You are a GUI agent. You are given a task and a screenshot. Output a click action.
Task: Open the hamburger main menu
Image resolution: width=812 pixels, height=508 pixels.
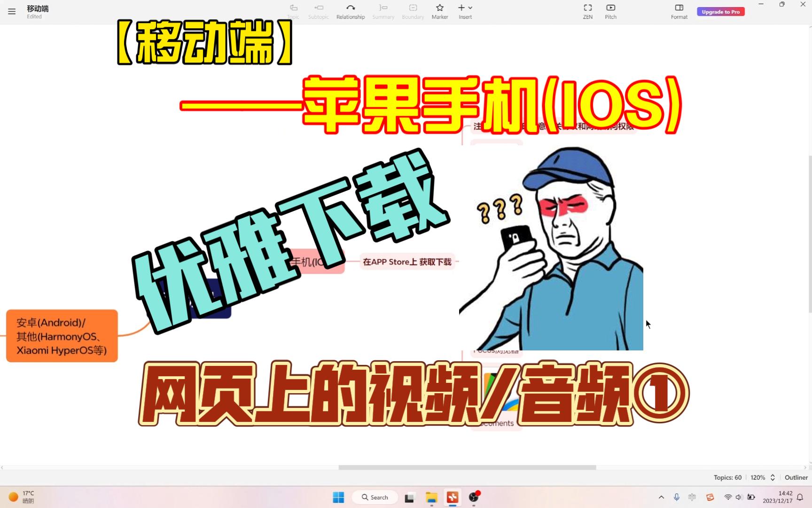click(12, 12)
